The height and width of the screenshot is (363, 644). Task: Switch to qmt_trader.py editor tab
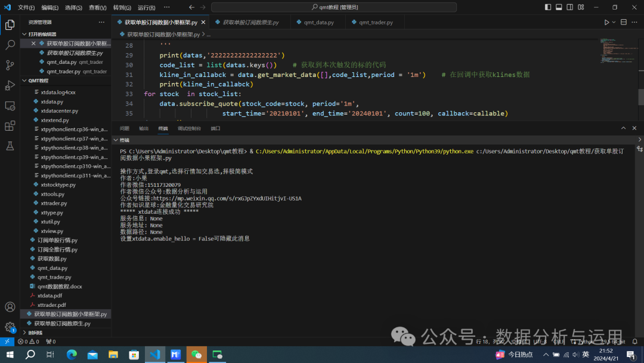(376, 22)
